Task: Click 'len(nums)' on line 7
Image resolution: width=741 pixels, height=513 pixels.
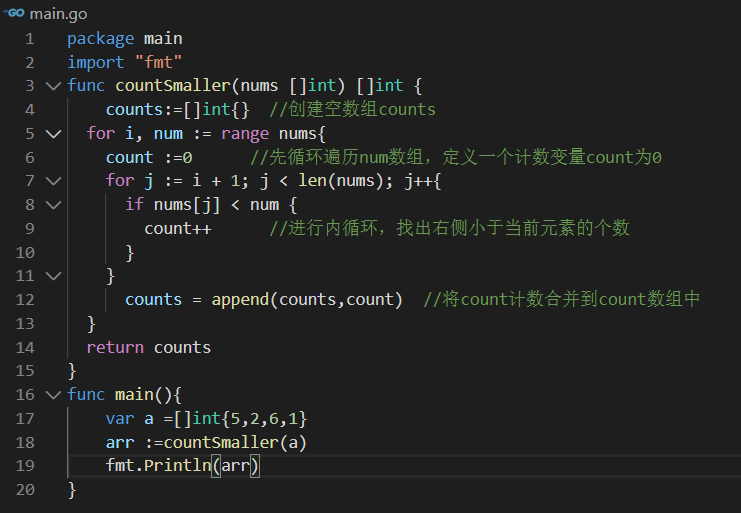Action: pyautogui.click(x=341, y=181)
